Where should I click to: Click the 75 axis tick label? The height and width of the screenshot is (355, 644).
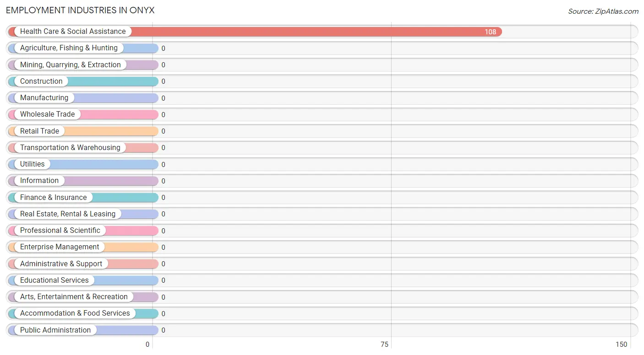[384, 344]
